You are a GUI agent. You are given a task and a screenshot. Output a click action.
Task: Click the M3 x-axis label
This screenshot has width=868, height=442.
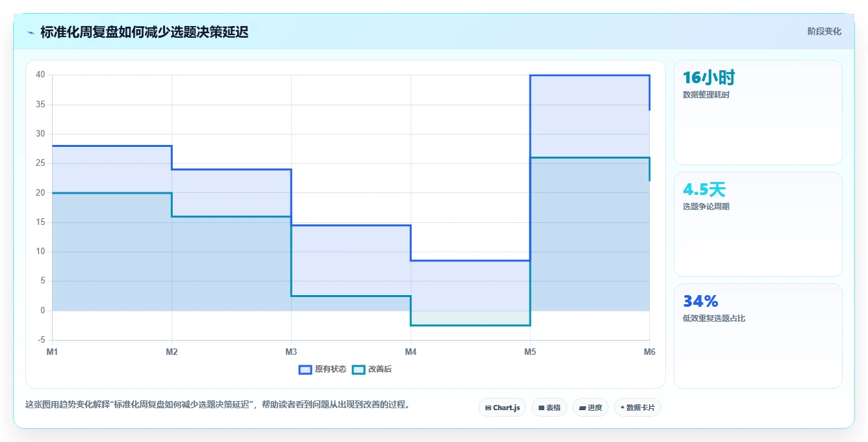(291, 352)
